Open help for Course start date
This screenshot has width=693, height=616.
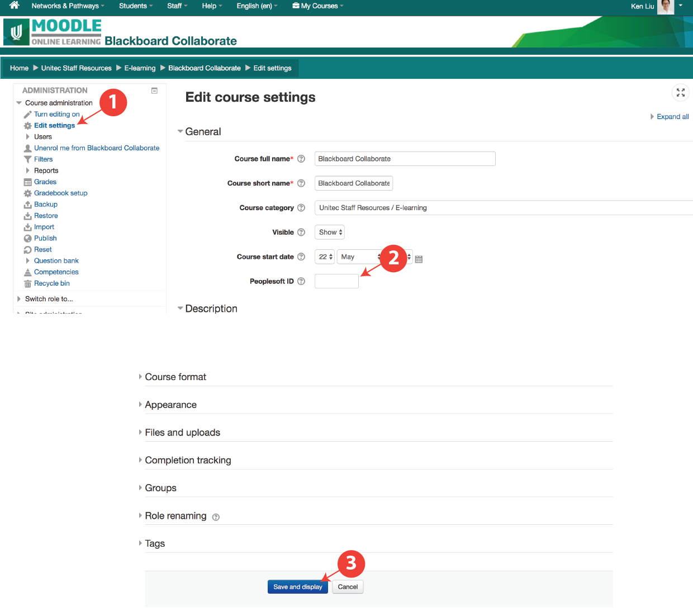[x=301, y=257]
